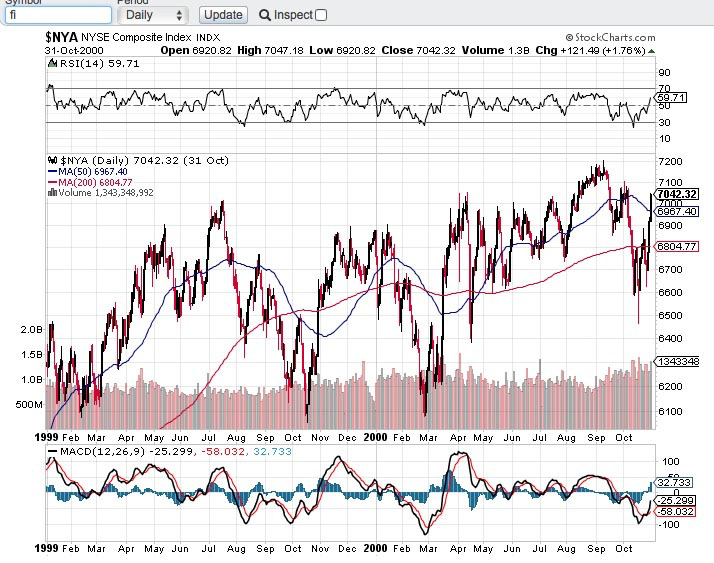Click the -25.299 MACD line tag
714x563 pixels.
675,501
